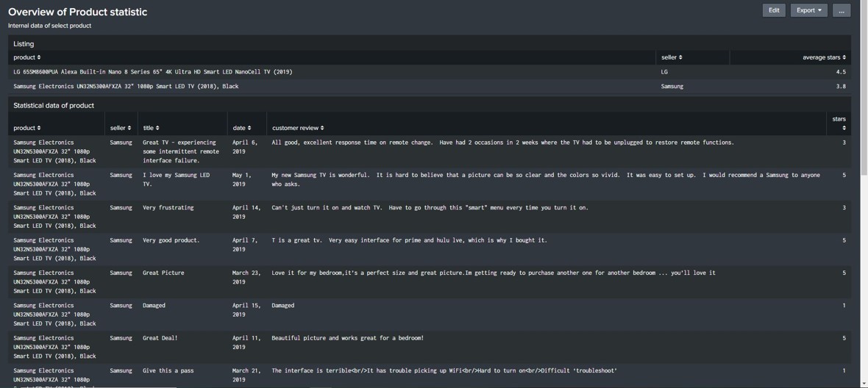Sort Listing table by seller column

[x=672, y=57]
